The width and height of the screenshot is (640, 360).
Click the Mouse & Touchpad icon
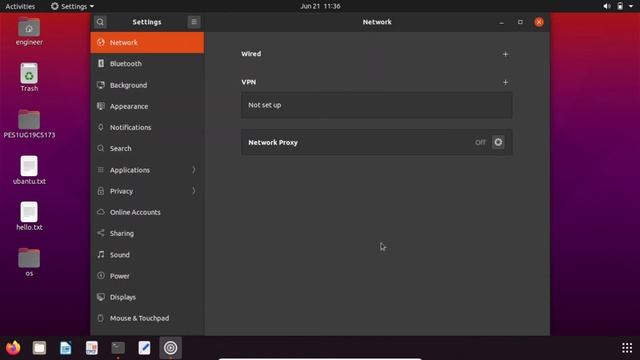pyautogui.click(x=101, y=318)
